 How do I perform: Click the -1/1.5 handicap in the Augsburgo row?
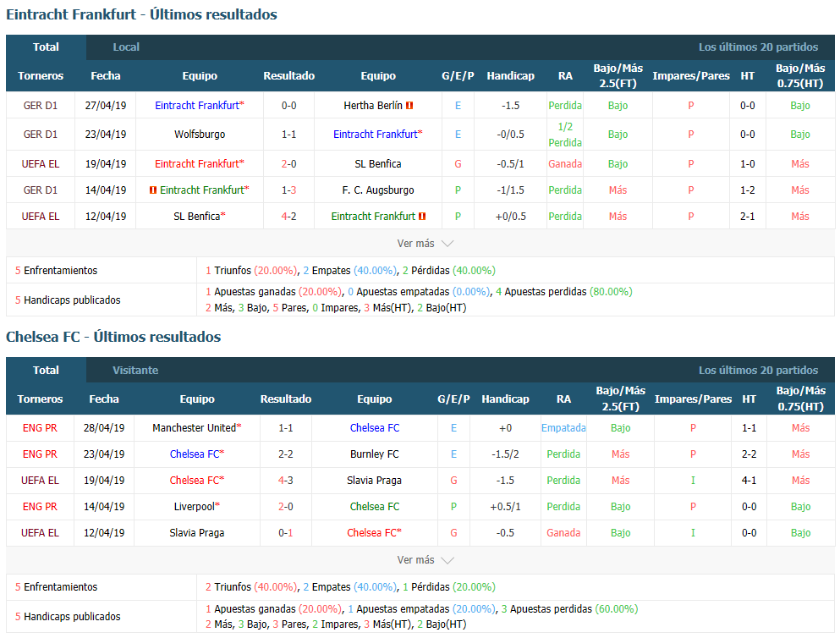pos(511,190)
